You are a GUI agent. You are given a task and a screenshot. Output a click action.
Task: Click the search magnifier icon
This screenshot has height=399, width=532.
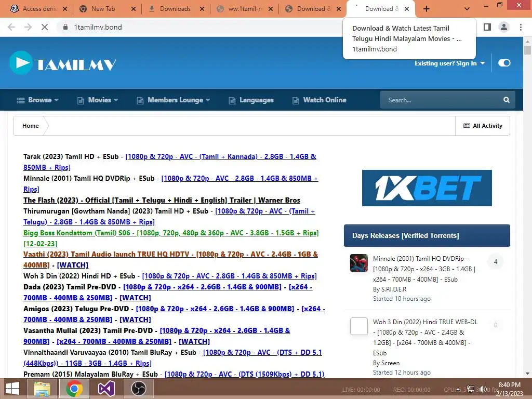pos(506,100)
